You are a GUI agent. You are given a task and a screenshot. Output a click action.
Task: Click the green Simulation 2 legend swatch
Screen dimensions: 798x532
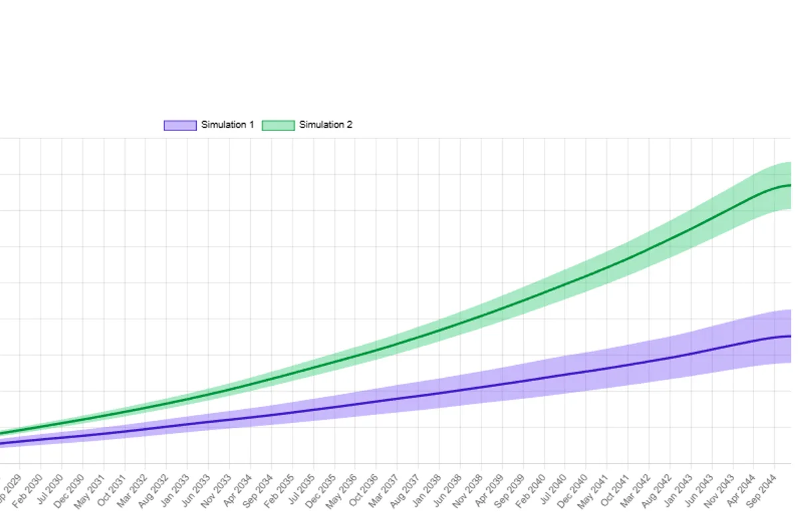[278, 125]
